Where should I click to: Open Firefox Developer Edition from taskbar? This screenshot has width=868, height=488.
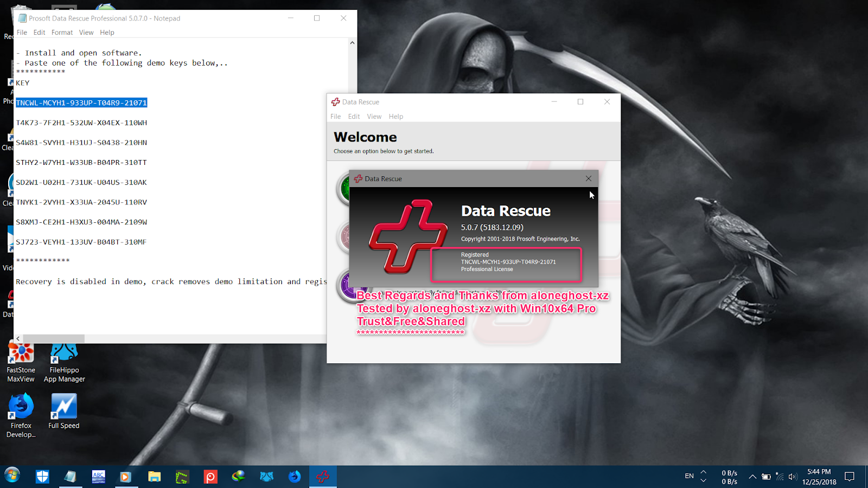[295, 477]
